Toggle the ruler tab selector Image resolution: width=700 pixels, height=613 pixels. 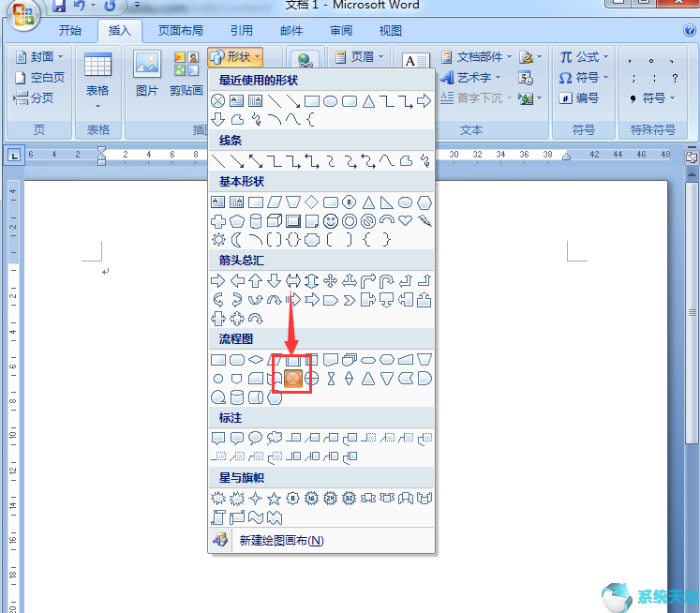click(x=14, y=156)
